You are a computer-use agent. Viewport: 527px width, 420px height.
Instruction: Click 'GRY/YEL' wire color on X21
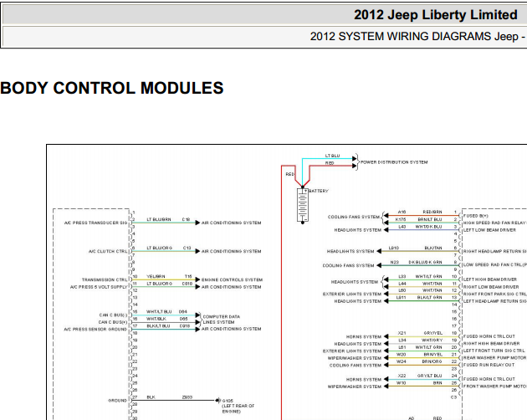(x=433, y=333)
